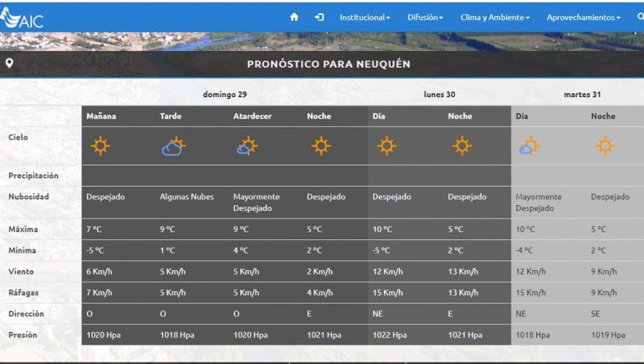Screen dimensions: 644x364
Task: Open the Aprovechamientos dropdown
Action: pyautogui.click(x=583, y=17)
